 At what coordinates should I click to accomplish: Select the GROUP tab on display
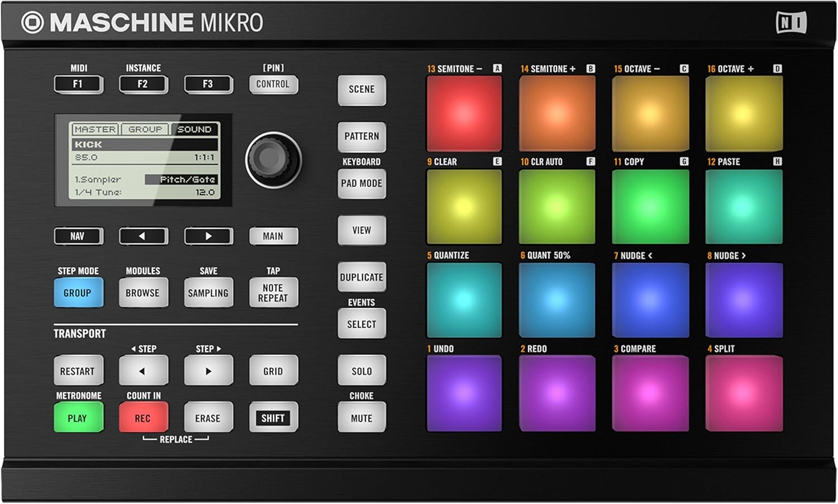click(x=145, y=130)
